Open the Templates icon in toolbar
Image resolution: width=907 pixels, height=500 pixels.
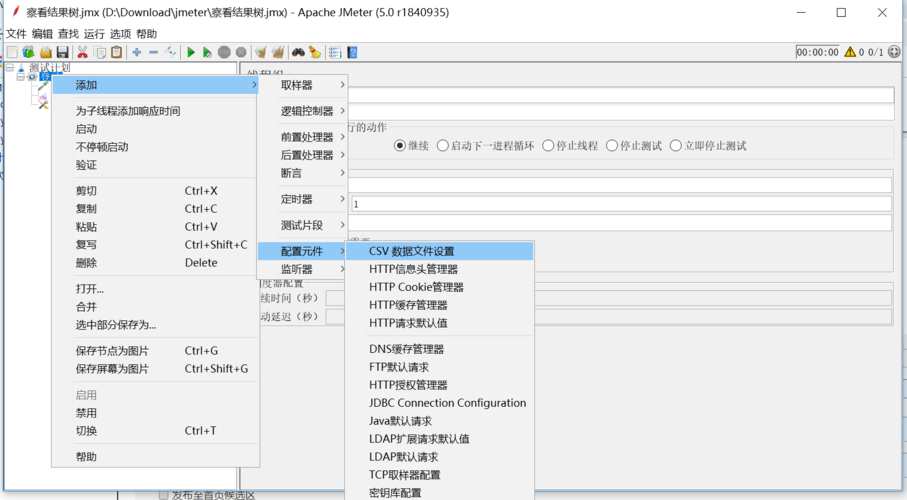pos(28,53)
